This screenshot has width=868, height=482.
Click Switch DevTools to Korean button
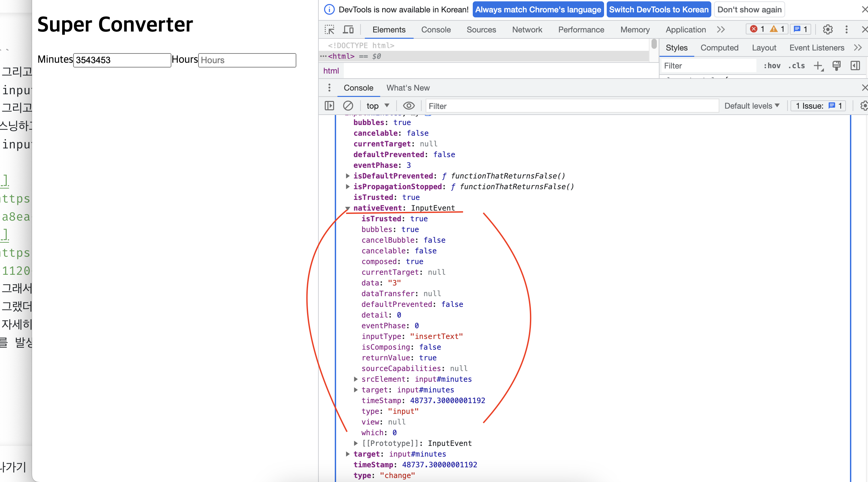click(659, 9)
